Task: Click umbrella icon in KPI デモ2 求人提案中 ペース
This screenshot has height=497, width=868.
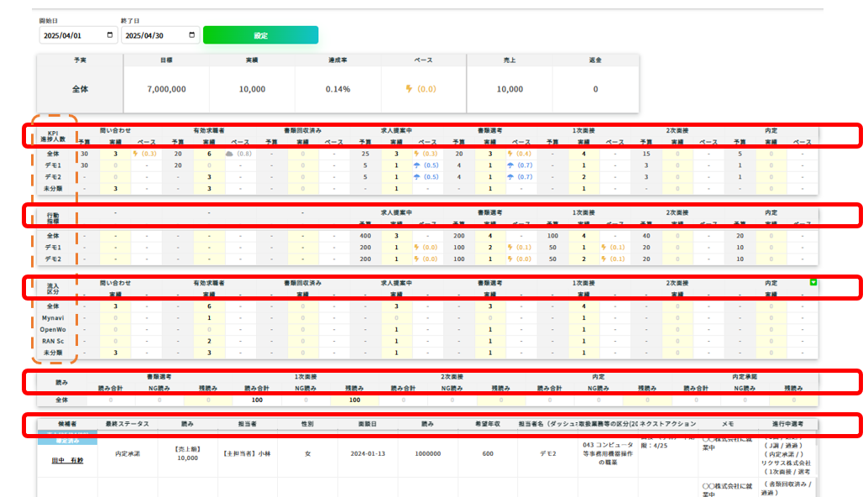Action: 417,177
